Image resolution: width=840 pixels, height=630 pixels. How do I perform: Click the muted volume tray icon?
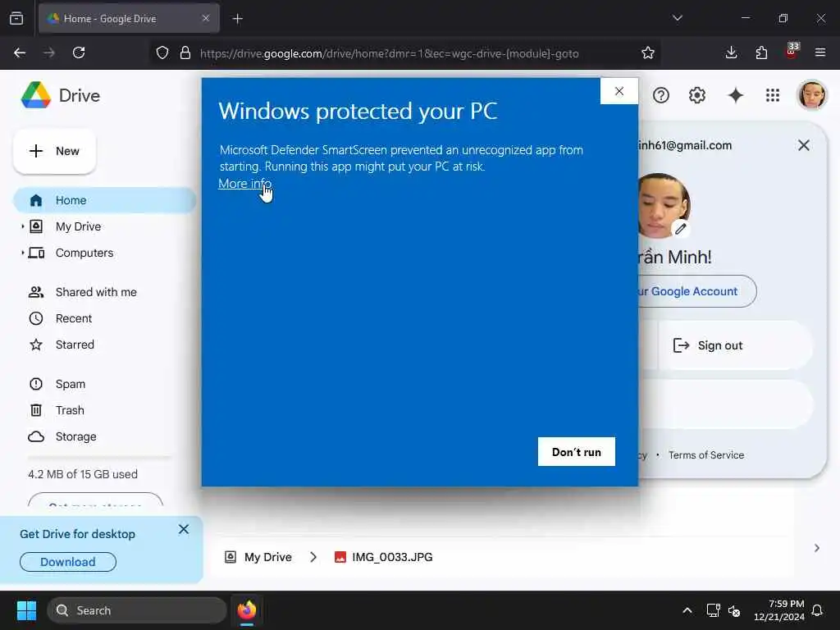point(734,610)
